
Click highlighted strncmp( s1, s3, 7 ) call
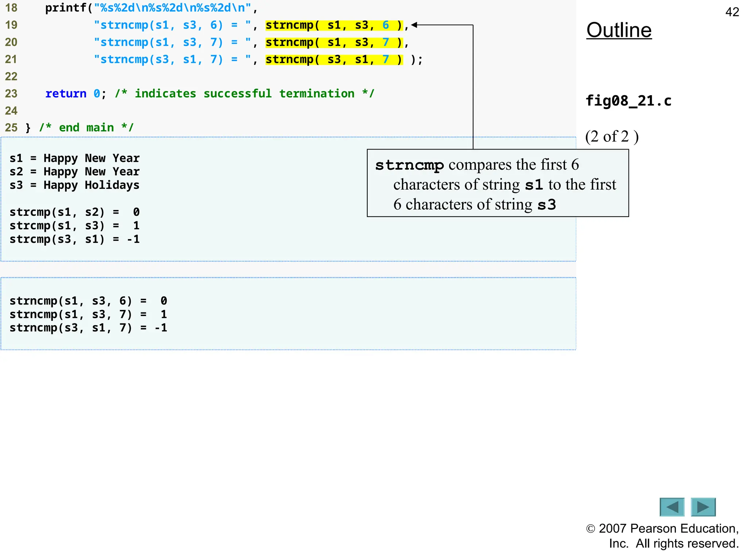pyautogui.click(x=334, y=42)
